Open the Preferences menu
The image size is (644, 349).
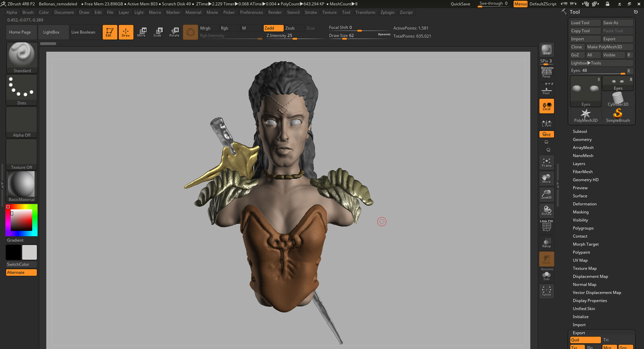point(251,12)
